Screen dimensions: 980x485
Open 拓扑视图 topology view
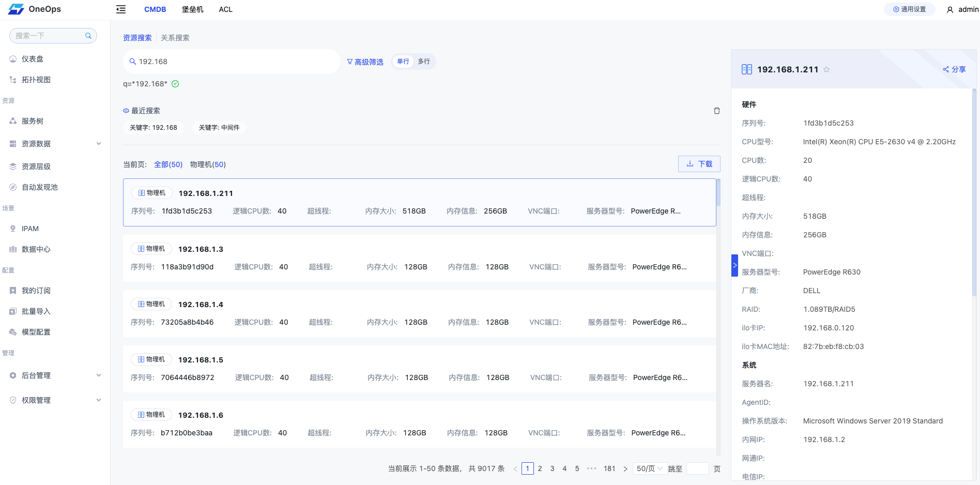[36, 80]
